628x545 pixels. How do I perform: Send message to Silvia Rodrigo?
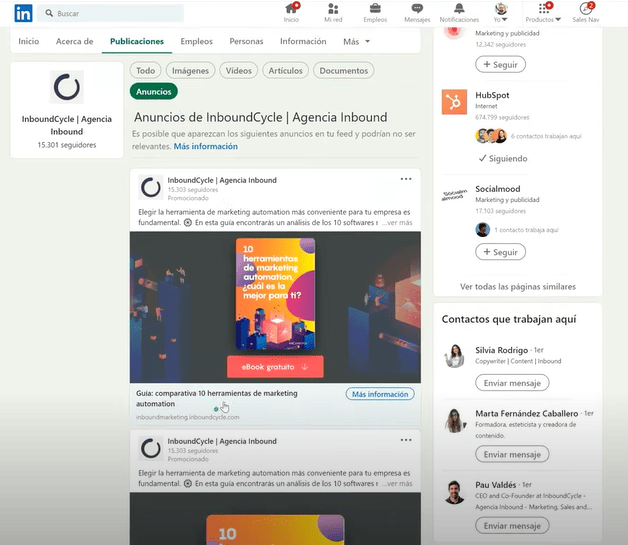[x=512, y=383]
